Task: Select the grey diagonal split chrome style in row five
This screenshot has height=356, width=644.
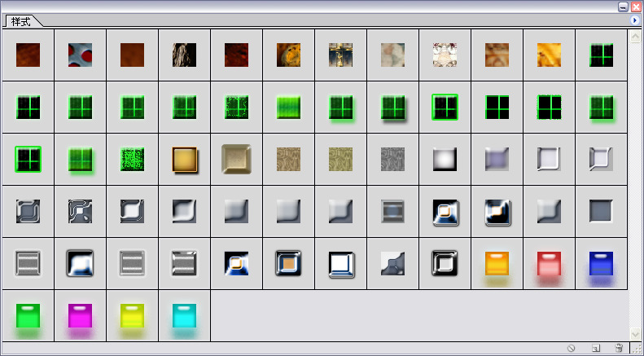Action: pyautogui.click(x=392, y=264)
